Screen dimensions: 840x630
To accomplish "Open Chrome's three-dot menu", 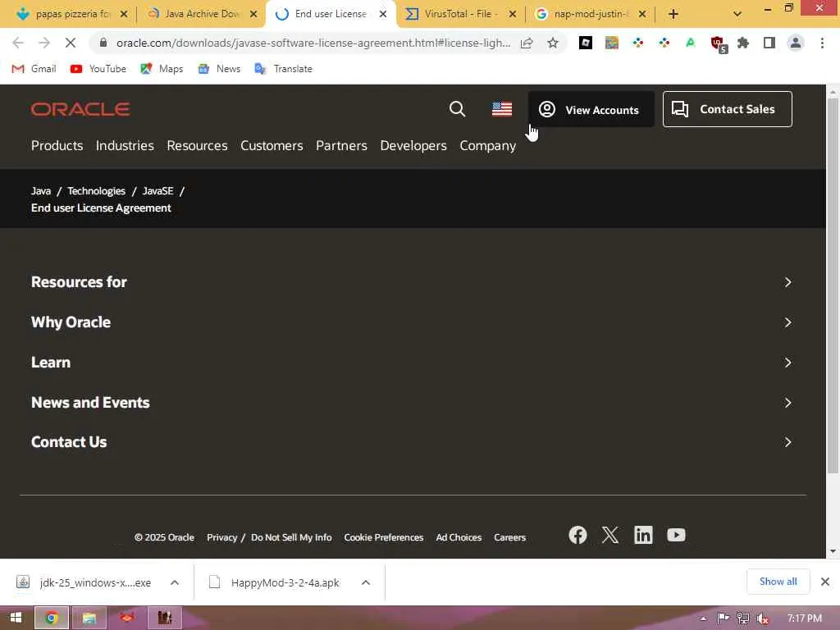I will (x=822, y=43).
